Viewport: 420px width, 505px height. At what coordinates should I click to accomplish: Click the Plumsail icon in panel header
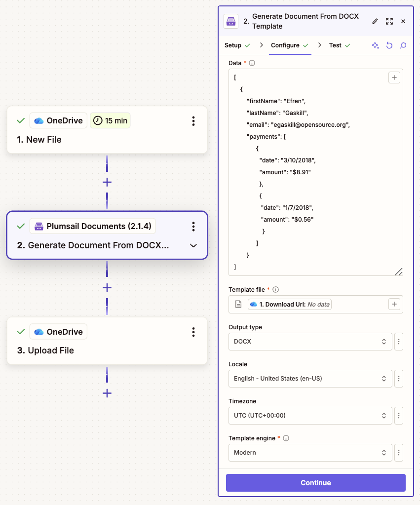[231, 22]
